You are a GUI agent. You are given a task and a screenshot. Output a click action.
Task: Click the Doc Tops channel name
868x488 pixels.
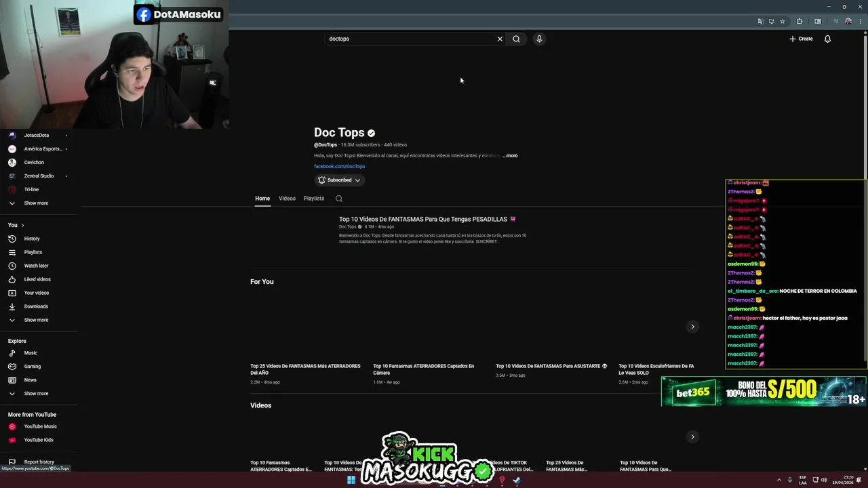tap(339, 132)
